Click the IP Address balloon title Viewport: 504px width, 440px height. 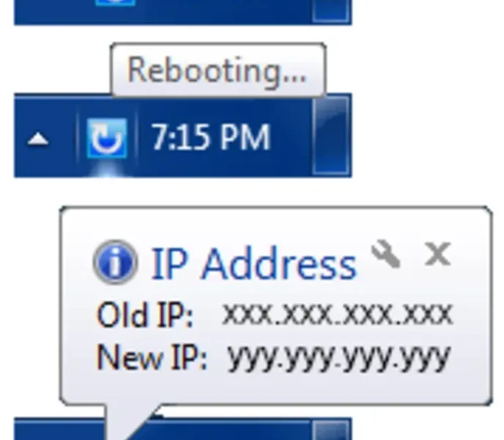pyautogui.click(x=254, y=263)
